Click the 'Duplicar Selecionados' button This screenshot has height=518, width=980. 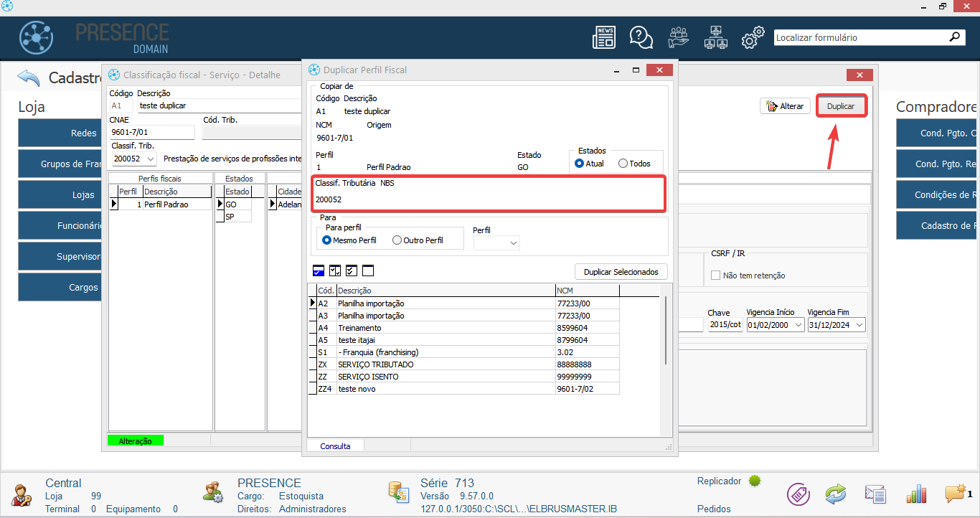tap(621, 272)
